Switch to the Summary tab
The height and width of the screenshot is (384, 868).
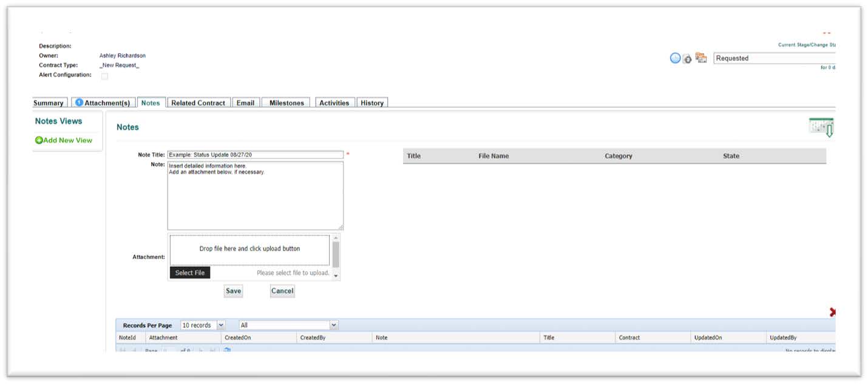(49, 103)
